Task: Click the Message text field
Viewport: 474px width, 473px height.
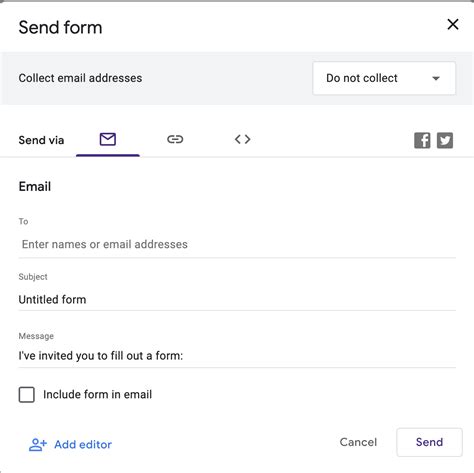Action: (237, 356)
